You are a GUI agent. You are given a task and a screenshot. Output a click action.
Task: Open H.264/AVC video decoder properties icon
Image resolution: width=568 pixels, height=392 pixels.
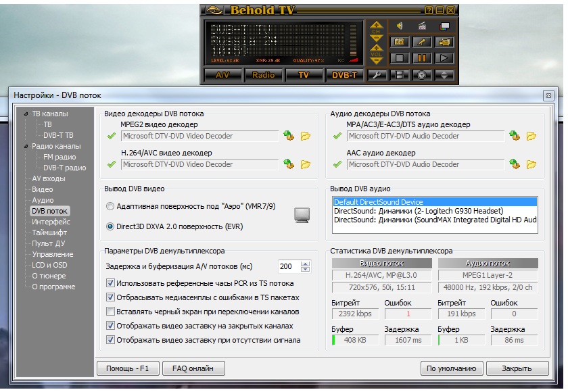[289, 164]
